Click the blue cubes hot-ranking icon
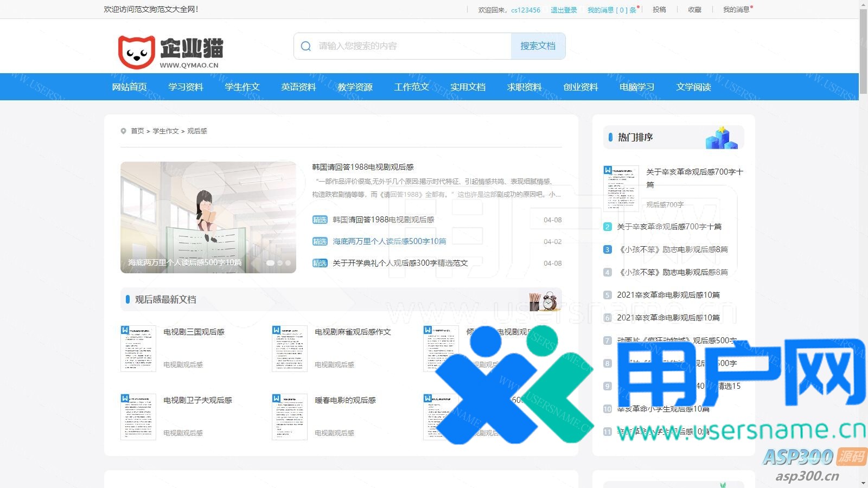This screenshot has width=868, height=488. (x=722, y=138)
